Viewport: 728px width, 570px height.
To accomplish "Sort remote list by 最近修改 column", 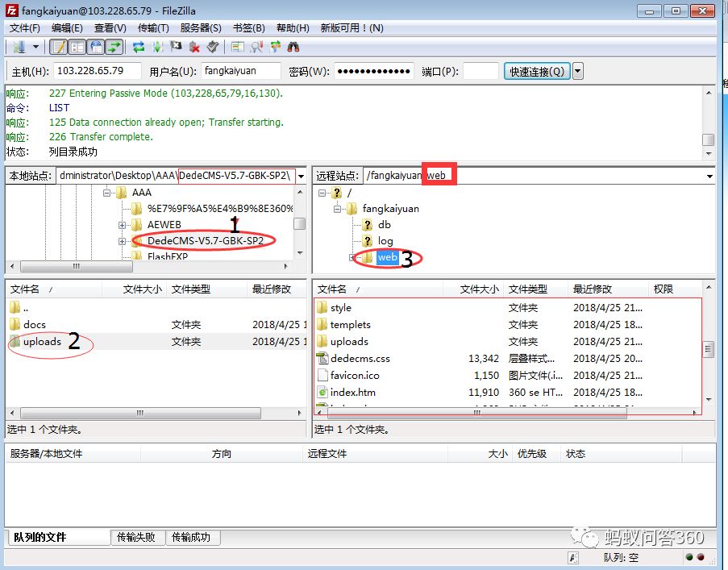I will tap(608, 289).
